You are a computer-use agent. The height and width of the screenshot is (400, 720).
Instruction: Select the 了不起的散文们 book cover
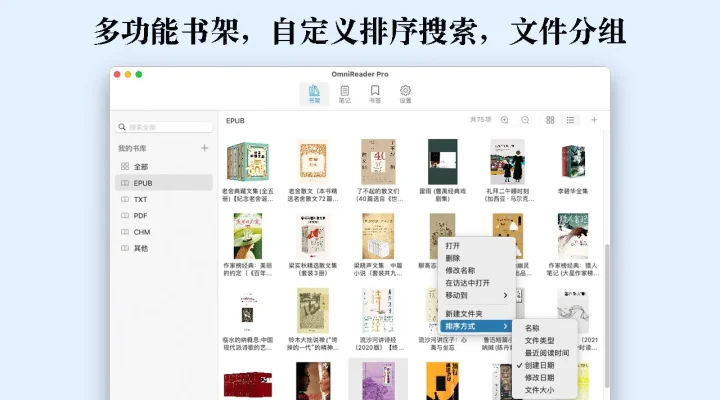pos(378,162)
